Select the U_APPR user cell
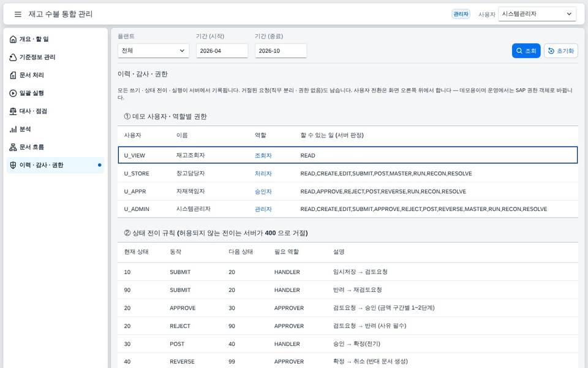This screenshot has width=588, height=368. click(135, 191)
